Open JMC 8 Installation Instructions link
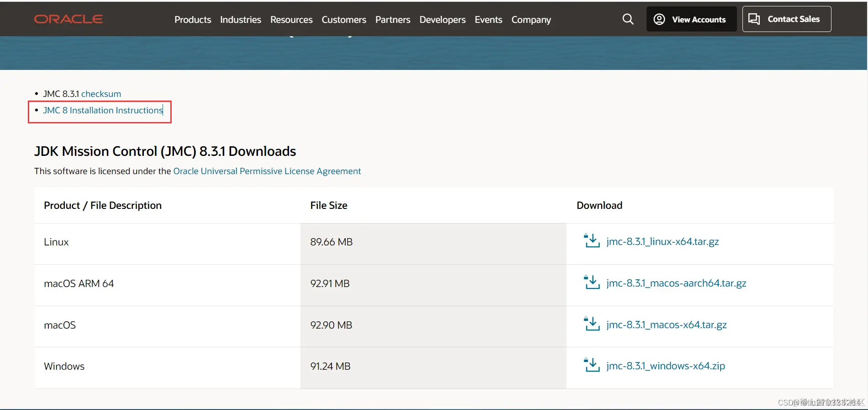 103,110
